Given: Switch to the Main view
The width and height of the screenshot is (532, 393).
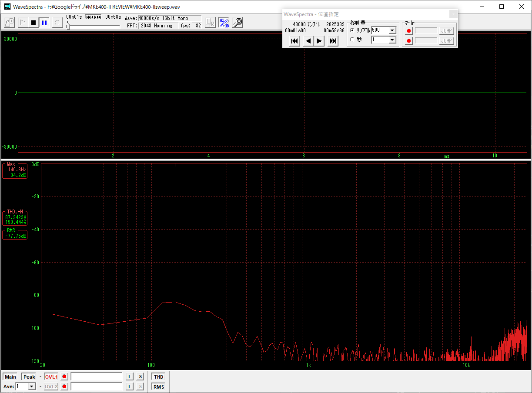Looking at the screenshot, I should coord(10,377).
